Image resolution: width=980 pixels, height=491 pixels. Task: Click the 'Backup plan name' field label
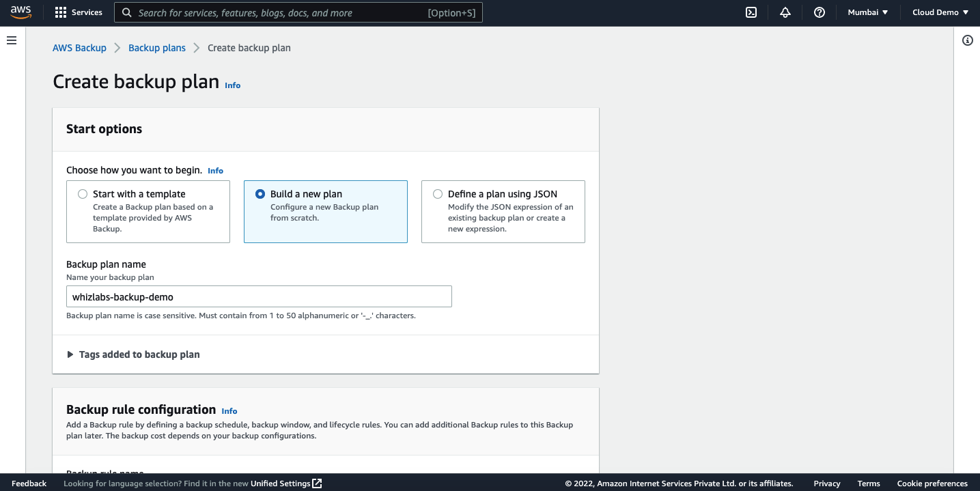click(x=106, y=264)
